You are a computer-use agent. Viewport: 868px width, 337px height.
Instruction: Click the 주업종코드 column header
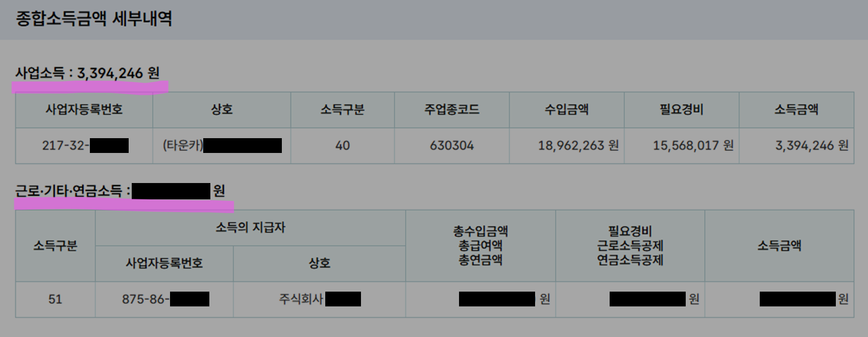click(452, 110)
